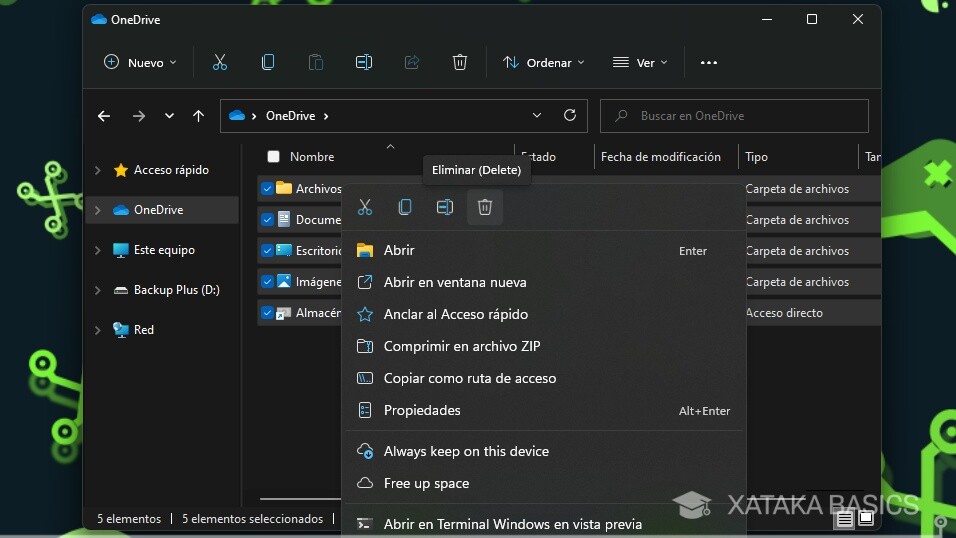Open recent locations chevron next to forward arrow
956x538 pixels.
pos(169,116)
